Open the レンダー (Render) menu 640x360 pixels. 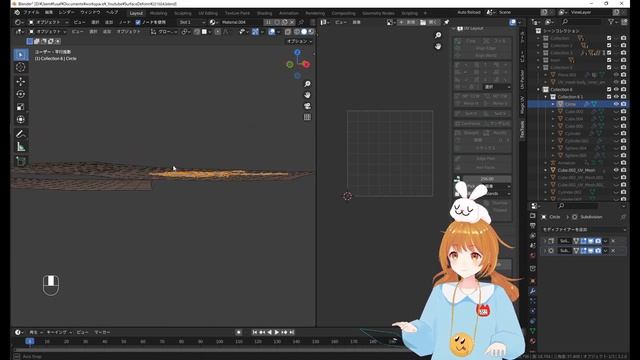tap(66, 13)
